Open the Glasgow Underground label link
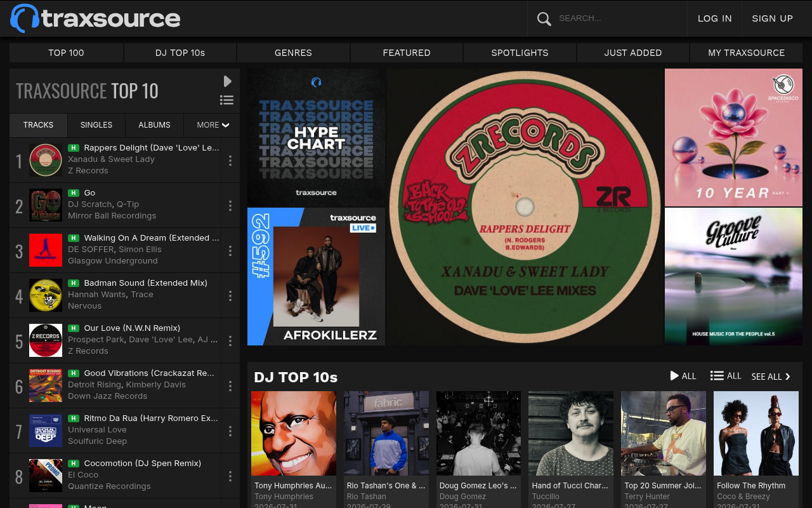Viewport: 812px width, 508px height. (x=113, y=261)
